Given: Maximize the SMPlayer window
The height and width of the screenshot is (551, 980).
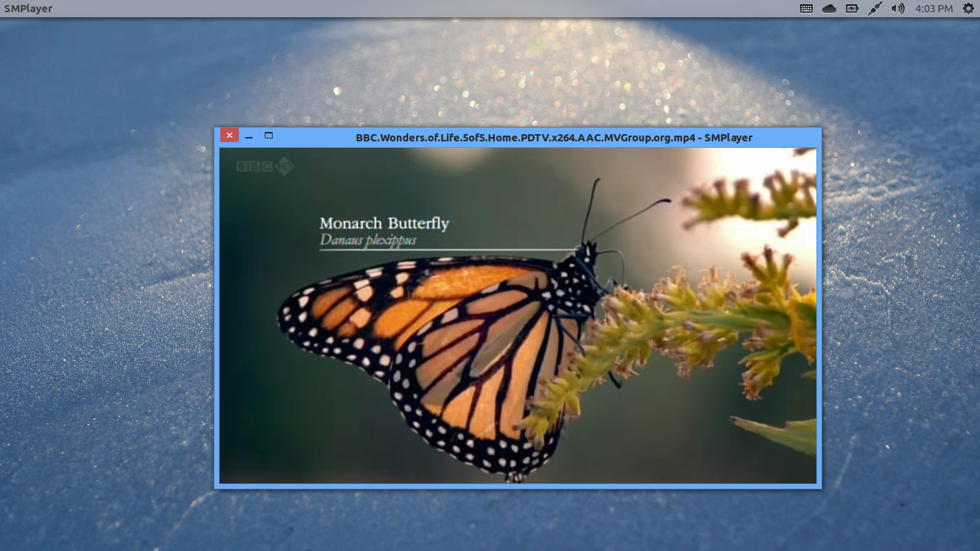Looking at the screenshot, I should [x=269, y=135].
